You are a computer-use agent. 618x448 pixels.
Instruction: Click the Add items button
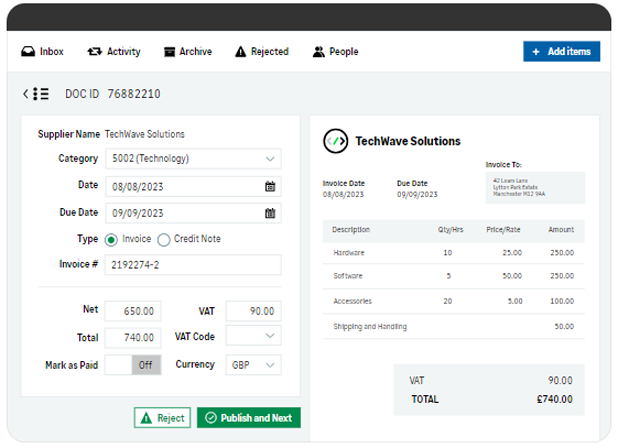click(x=562, y=51)
